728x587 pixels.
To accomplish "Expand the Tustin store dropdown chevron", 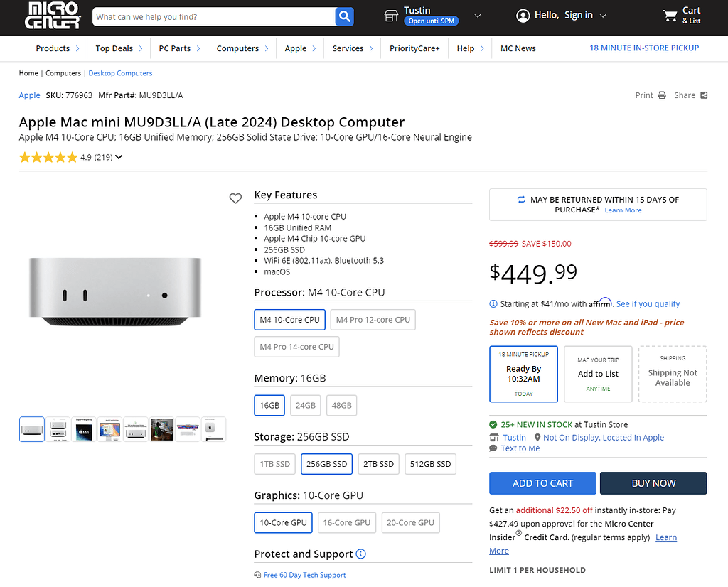I will tap(477, 16).
